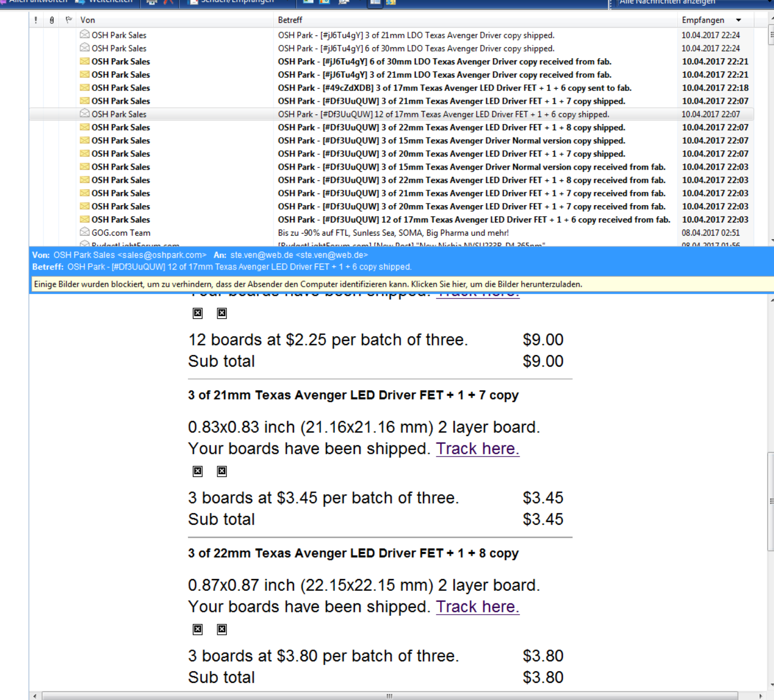774x700 pixels.
Task: Click Betreff line in blue message header
Action: tap(222, 267)
